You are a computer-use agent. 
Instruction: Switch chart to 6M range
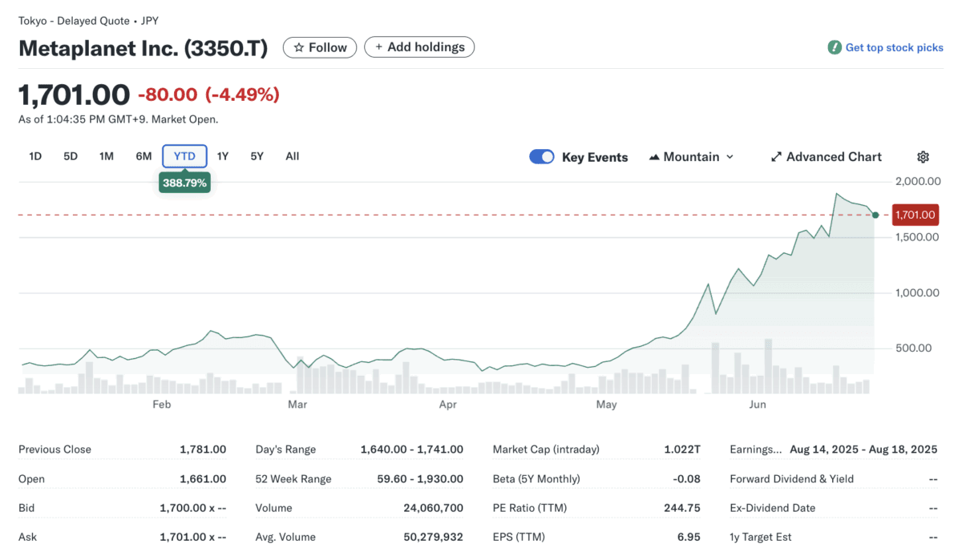click(143, 156)
